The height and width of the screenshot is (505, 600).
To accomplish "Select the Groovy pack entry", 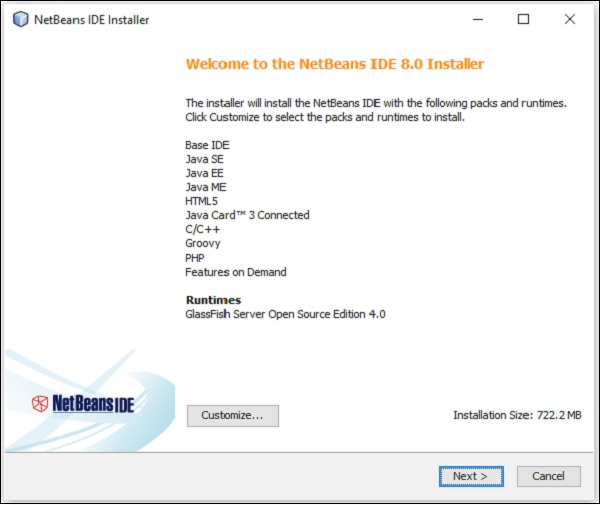I will [203, 243].
